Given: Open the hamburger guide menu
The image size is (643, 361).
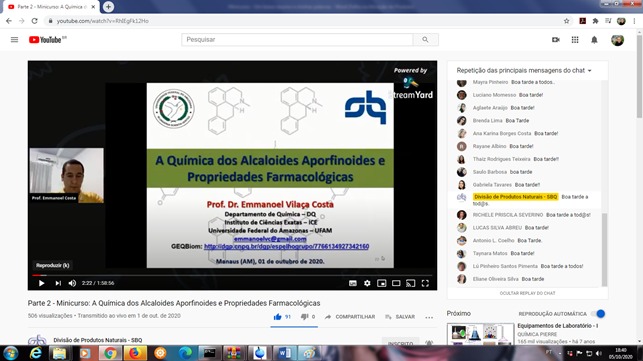Looking at the screenshot, I should point(14,40).
